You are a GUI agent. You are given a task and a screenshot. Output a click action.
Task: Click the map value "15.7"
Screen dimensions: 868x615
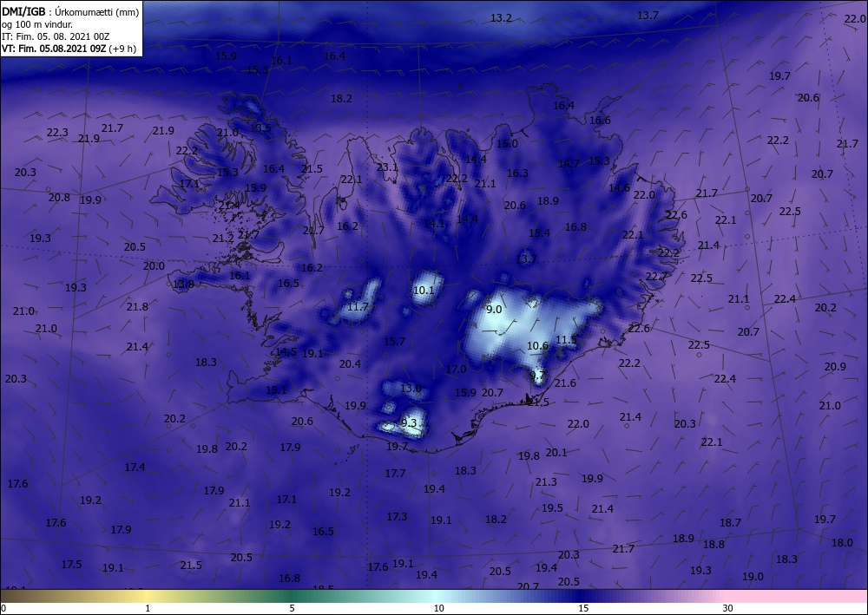click(395, 341)
